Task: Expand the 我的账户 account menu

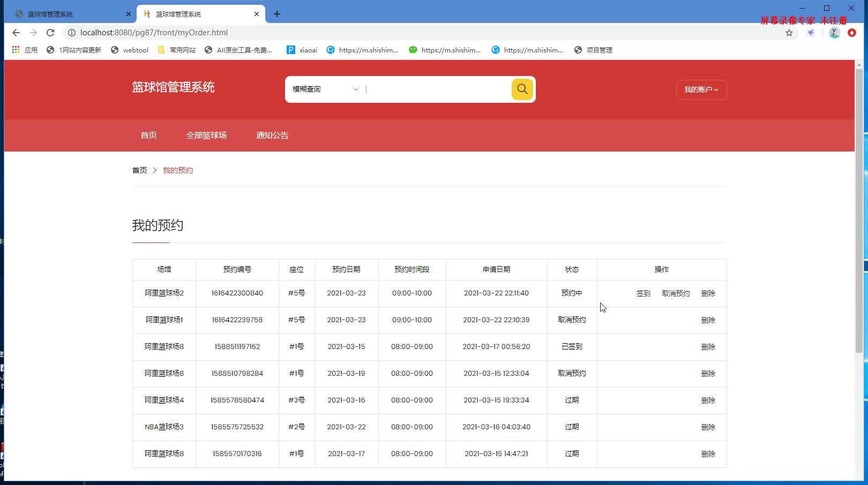Action: coord(701,89)
